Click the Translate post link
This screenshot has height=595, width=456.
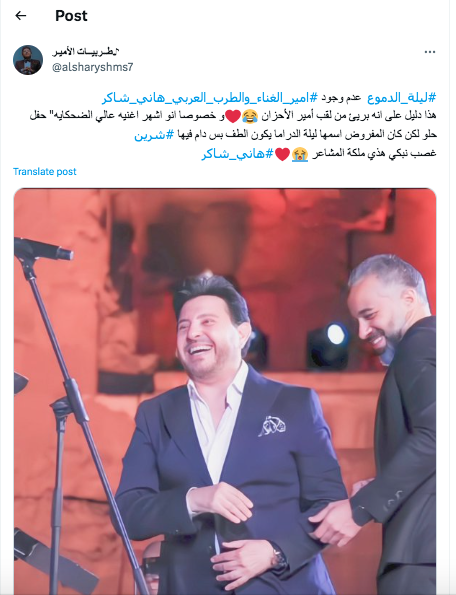pyautogui.click(x=44, y=172)
